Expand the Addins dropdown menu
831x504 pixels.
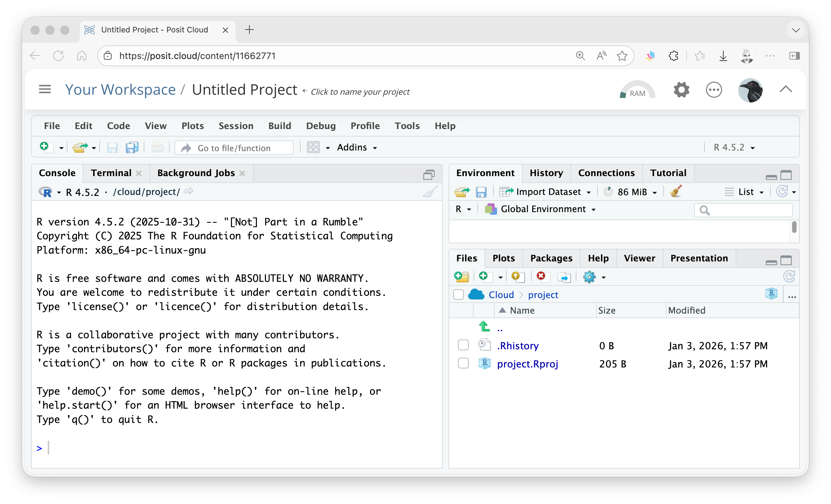[357, 147]
